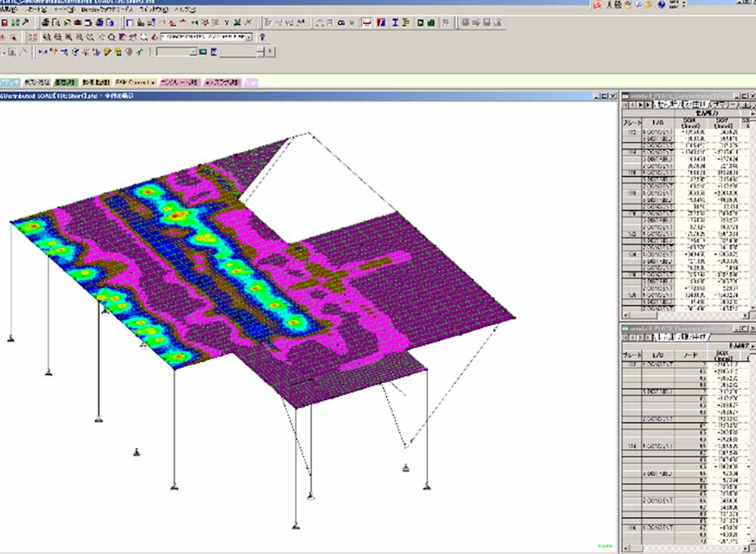The height and width of the screenshot is (554, 756).
Task: Click the spinner arrows beside the third toolbar field
Action: point(260,52)
